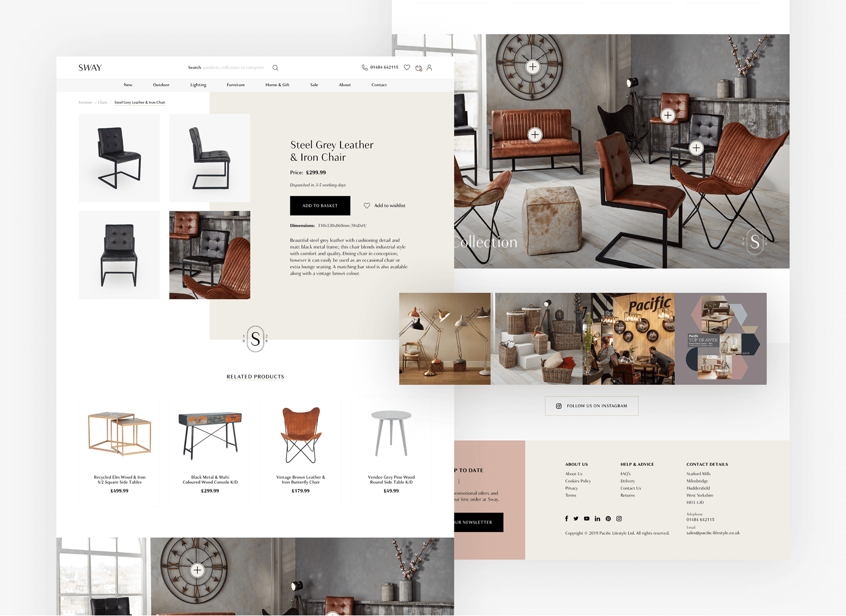Image resolution: width=846 pixels, height=616 pixels.
Task: Open the Privacy footer link
Action: [x=571, y=488]
